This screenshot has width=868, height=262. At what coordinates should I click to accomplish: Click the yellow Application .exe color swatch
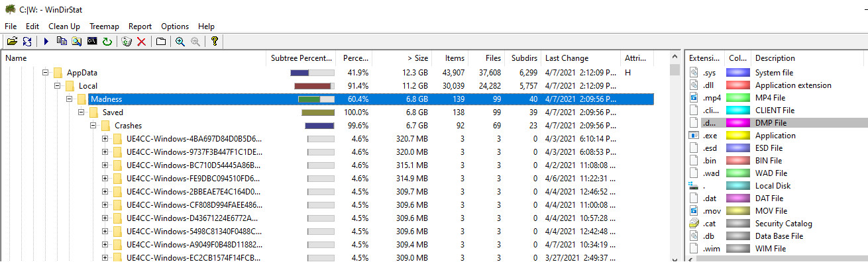pyautogui.click(x=738, y=136)
